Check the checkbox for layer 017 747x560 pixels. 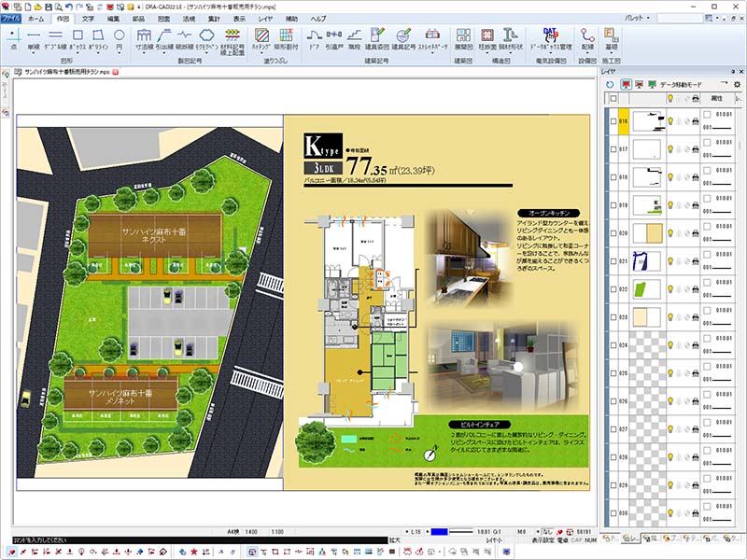pos(613,149)
